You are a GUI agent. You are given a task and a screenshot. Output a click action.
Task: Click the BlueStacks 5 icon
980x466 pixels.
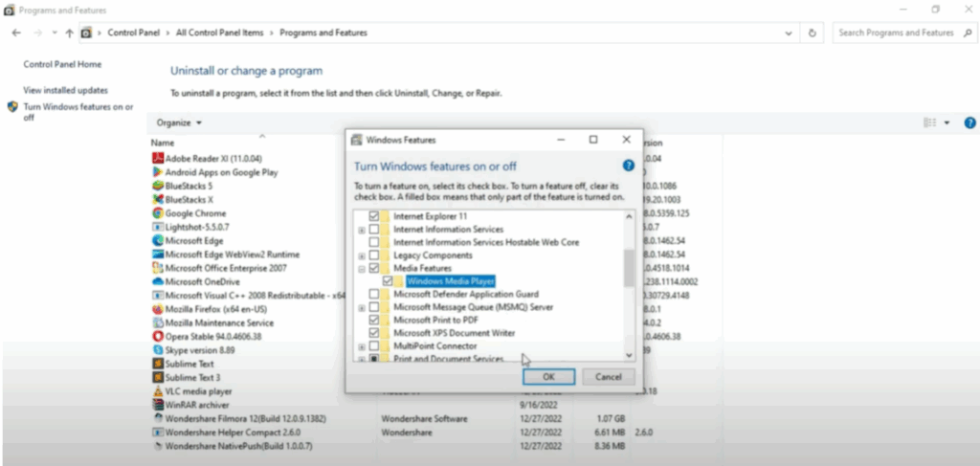(158, 187)
